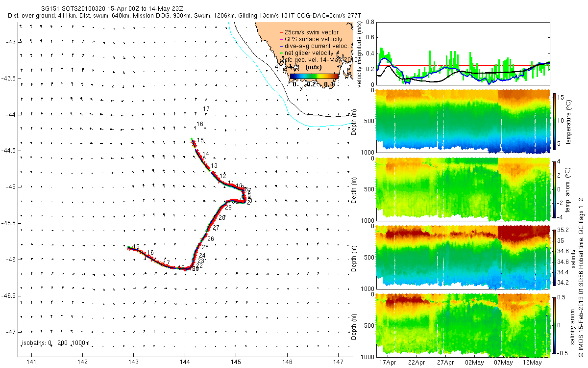Image resolution: width=588 pixels, height=368 pixels.
Task: Click longitude tick label 141
Action: tap(32, 362)
